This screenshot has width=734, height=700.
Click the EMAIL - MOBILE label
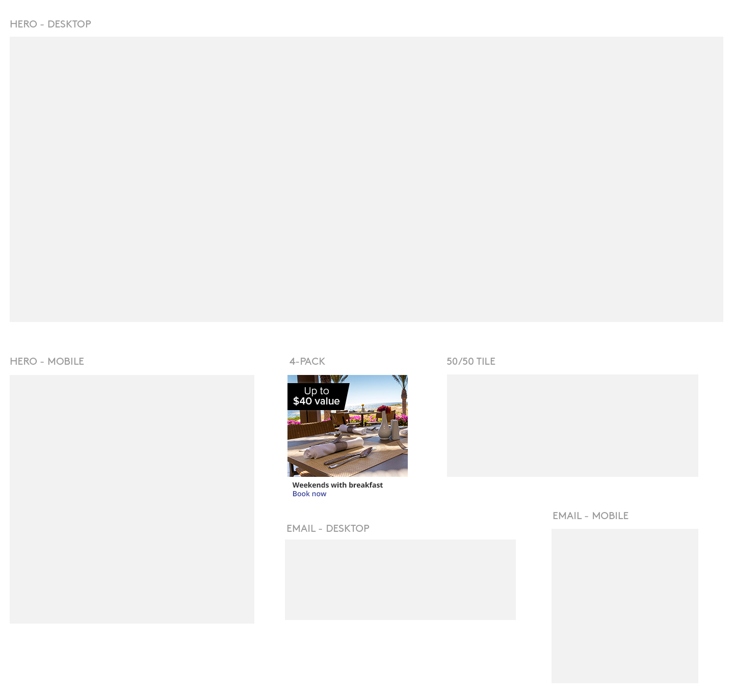(x=590, y=516)
